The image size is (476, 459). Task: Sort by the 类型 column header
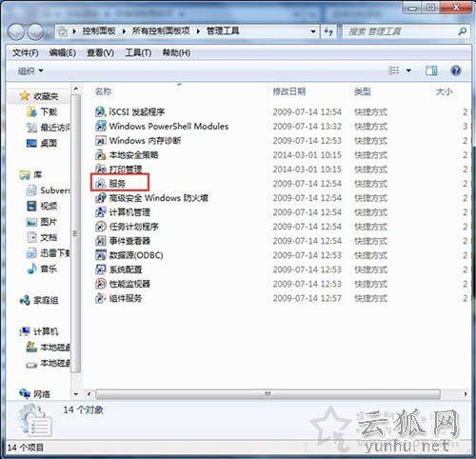pos(363,91)
